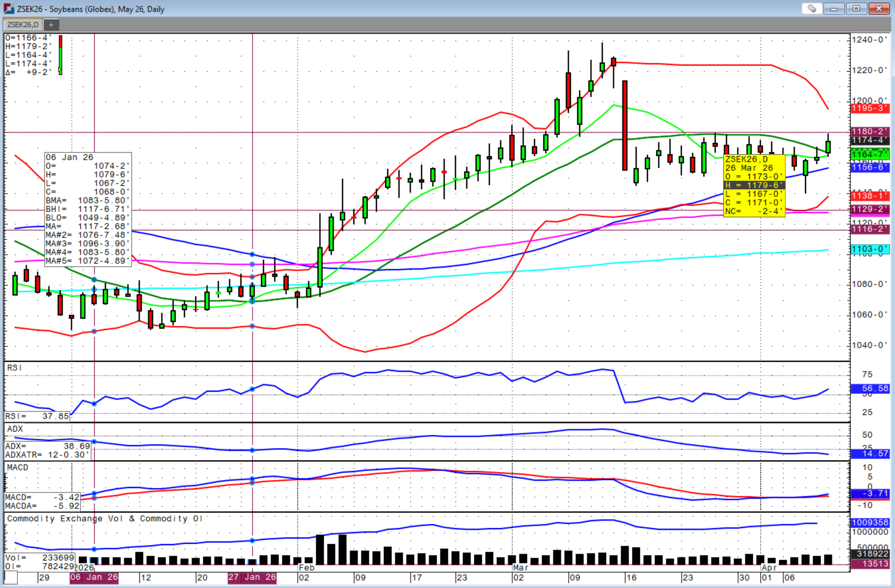Click the 1103-0 cyan moving average label

[x=870, y=249]
